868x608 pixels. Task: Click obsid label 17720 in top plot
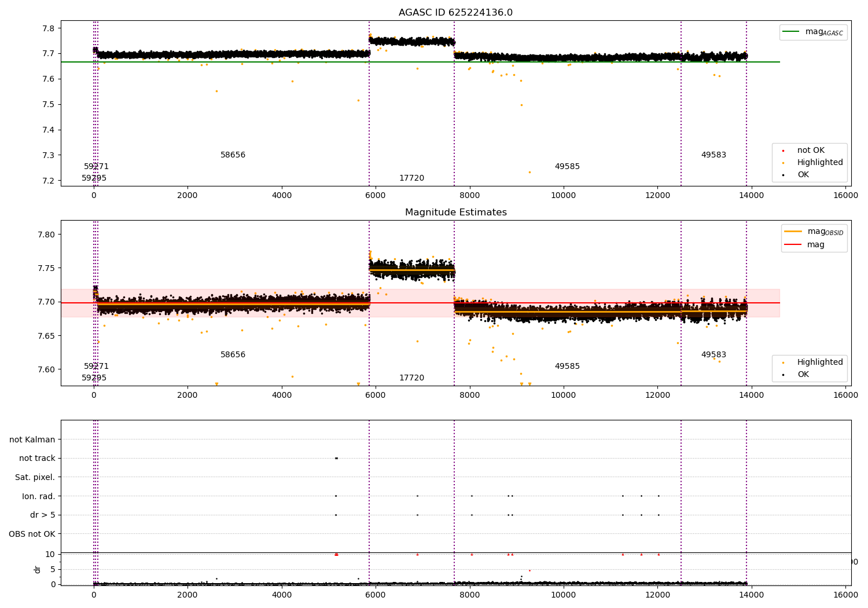pyautogui.click(x=411, y=178)
